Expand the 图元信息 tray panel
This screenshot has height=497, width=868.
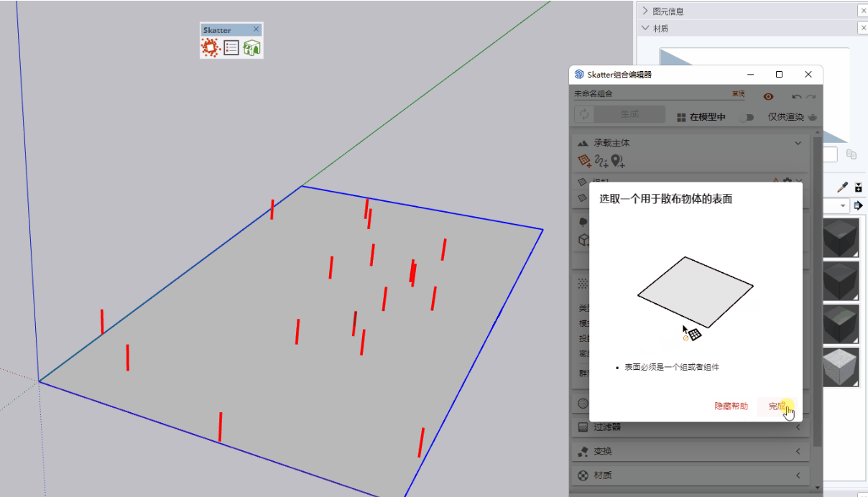[645, 11]
